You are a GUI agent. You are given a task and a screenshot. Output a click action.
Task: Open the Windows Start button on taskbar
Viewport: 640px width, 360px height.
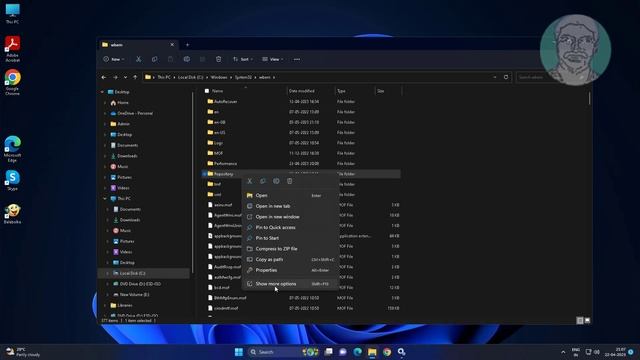[239, 352]
